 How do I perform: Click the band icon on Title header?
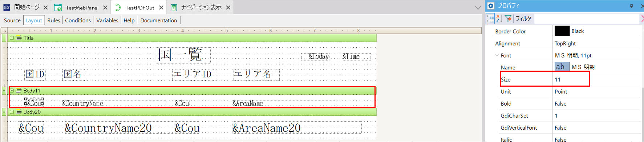[19, 38]
